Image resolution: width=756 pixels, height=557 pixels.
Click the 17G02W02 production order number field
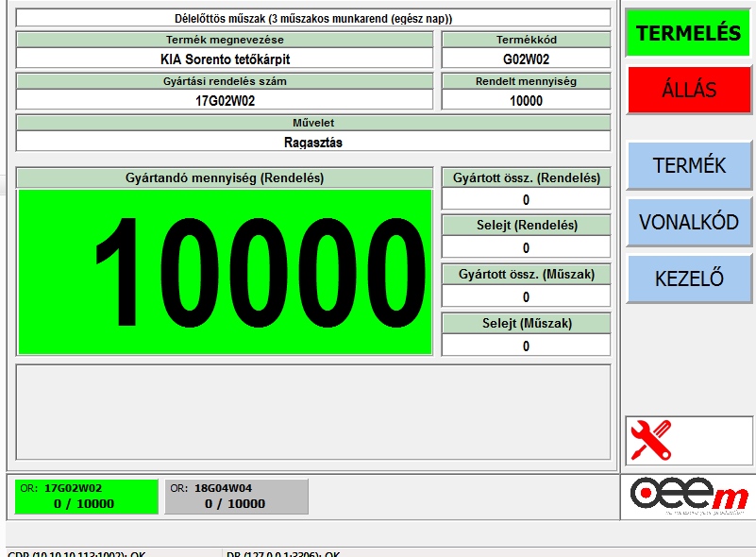coord(225,100)
